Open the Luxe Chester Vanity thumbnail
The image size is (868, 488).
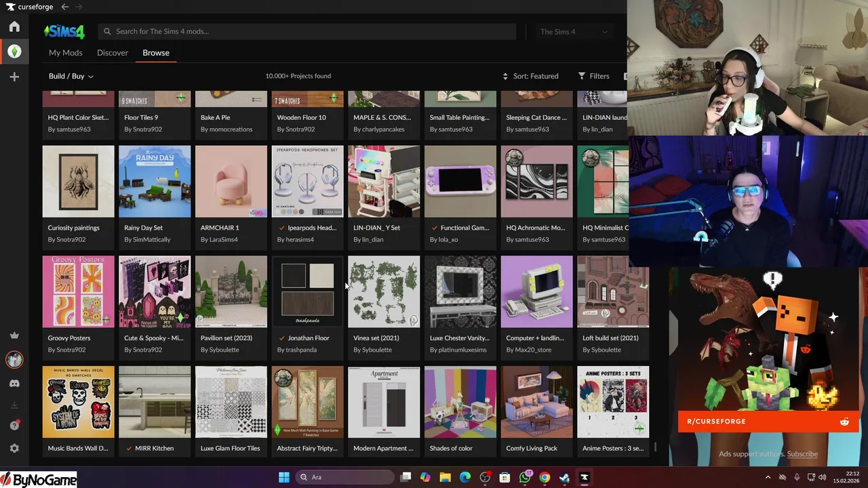(460, 291)
